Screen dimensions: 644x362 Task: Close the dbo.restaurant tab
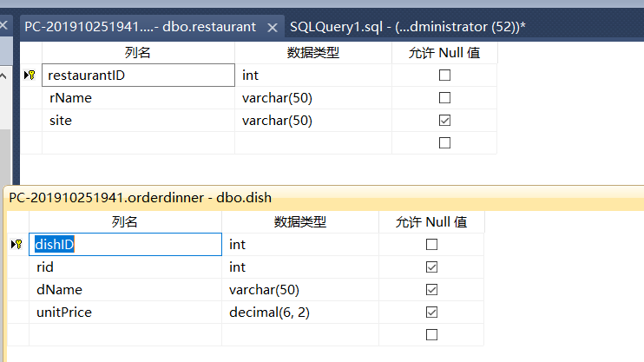[272, 28]
